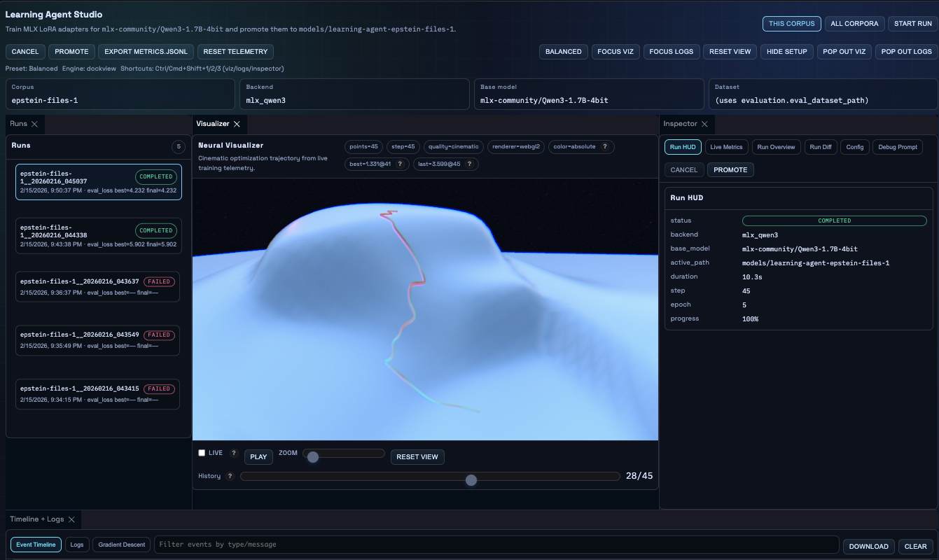Image resolution: width=939 pixels, height=560 pixels.
Task: Open the Debug Prompt tab
Action: pyautogui.click(x=897, y=147)
